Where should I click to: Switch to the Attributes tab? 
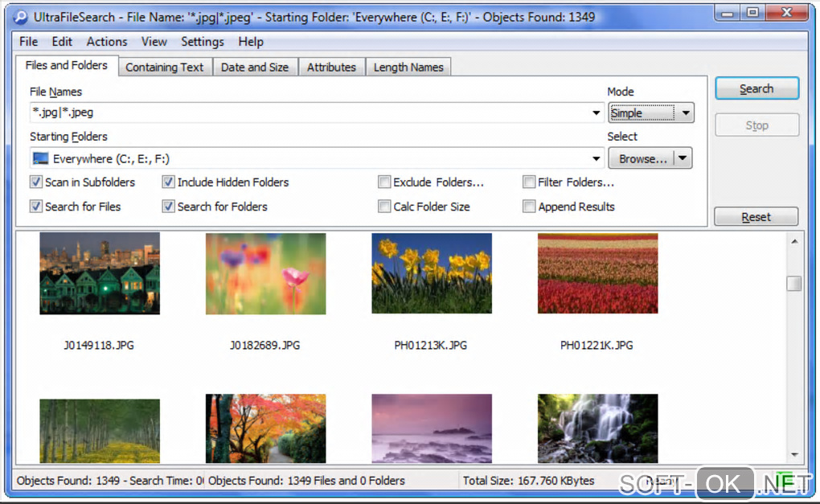coord(331,68)
